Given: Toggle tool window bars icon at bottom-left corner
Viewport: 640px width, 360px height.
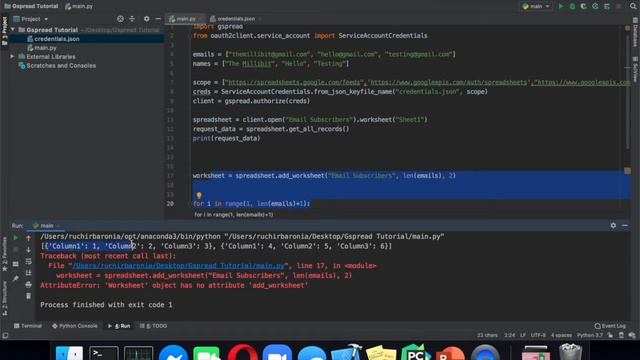Looking at the screenshot, I should click(x=5, y=336).
